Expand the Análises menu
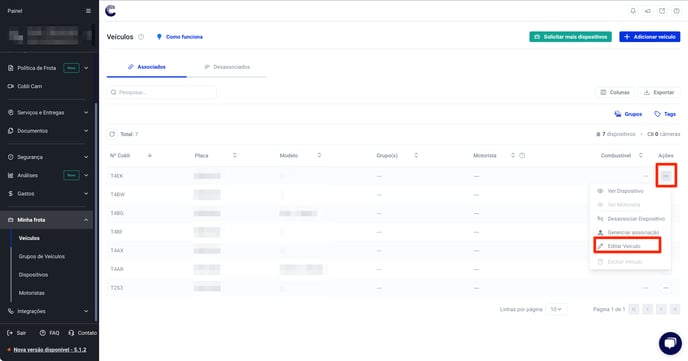This screenshot has height=361, width=688. tap(86, 175)
